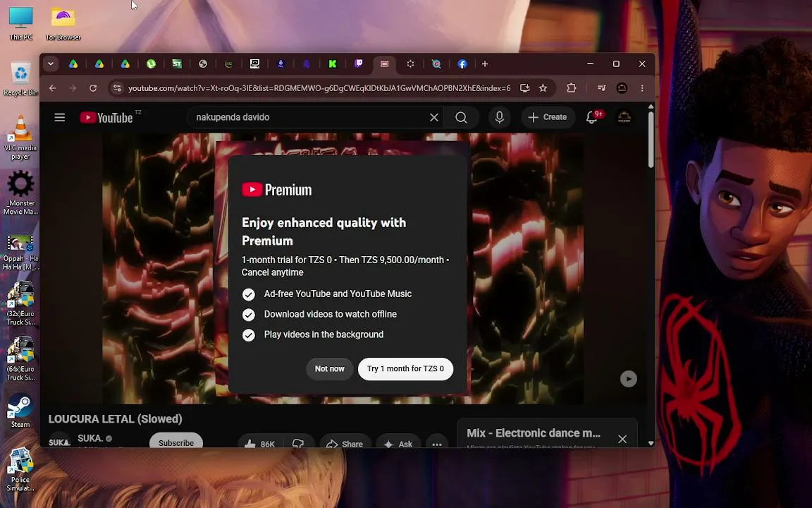This screenshot has height=508, width=812.
Task: Switch to the uTorrent tab
Action: pyautogui.click(x=152, y=64)
